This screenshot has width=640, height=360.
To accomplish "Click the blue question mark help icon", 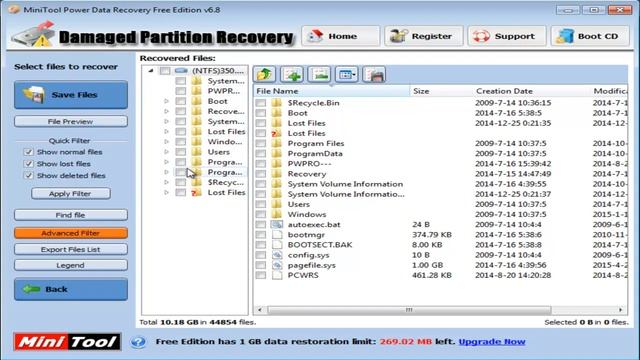I will pyautogui.click(x=138, y=342).
